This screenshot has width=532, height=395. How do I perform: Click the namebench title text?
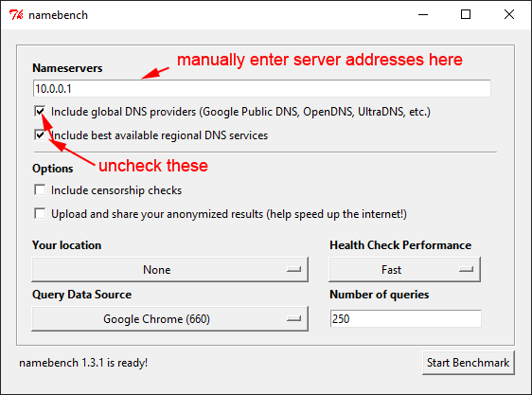tap(58, 15)
